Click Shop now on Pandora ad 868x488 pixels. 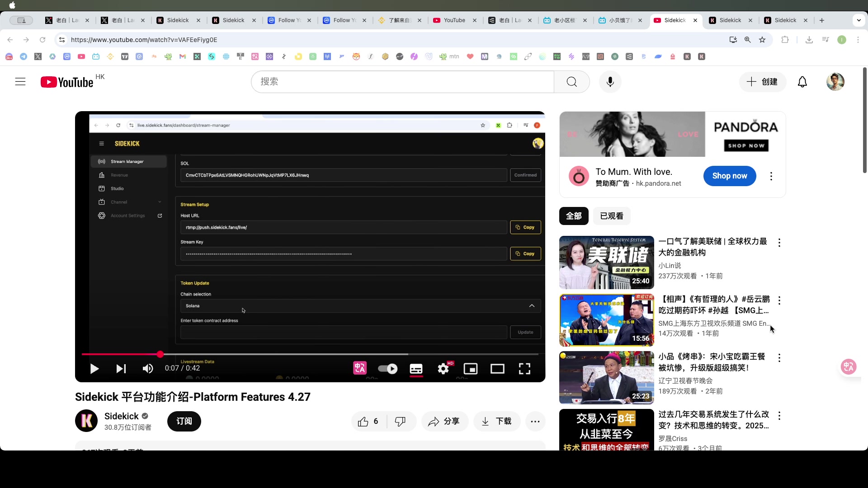point(730,176)
